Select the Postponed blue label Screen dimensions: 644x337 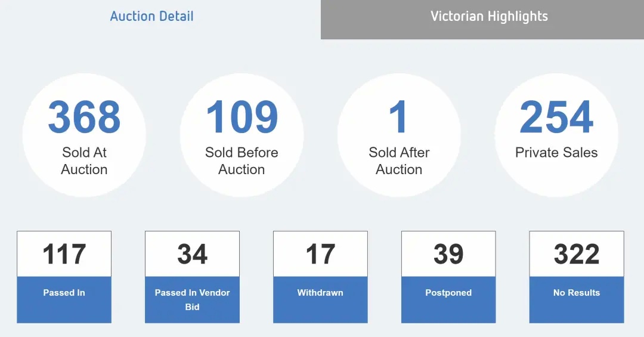[x=448, y=299]
